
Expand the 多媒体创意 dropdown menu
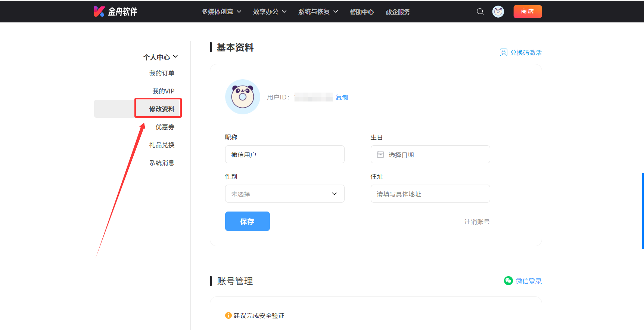(x=221, y=12)
